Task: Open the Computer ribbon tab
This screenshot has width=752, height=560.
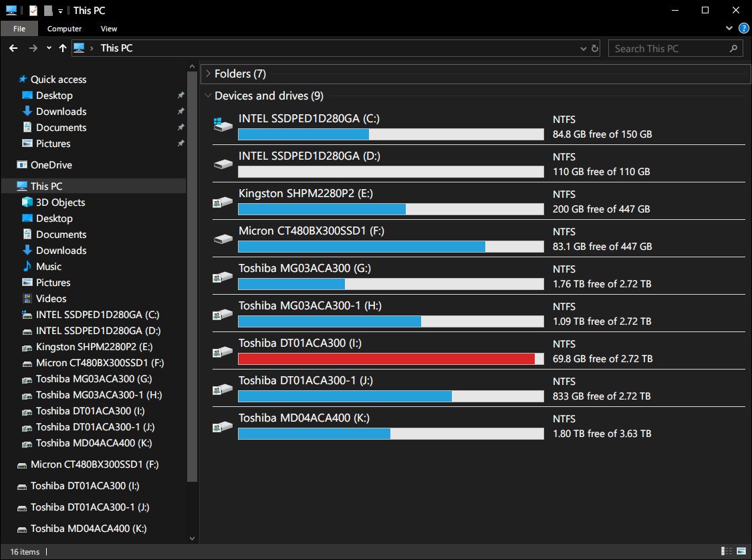Action: [64, 29]
